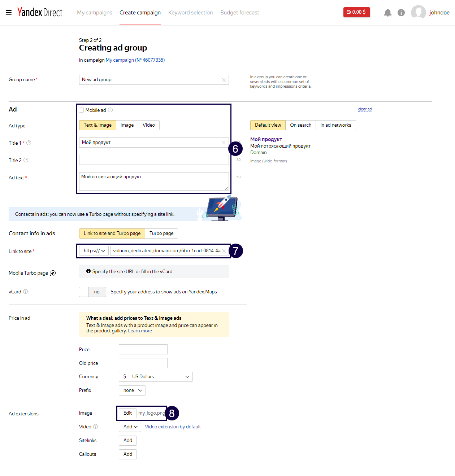Click the clear ad link
Image resolution: width=455 pixels, height=476 pixels.
pyautogui.click(x=365, y=109)
